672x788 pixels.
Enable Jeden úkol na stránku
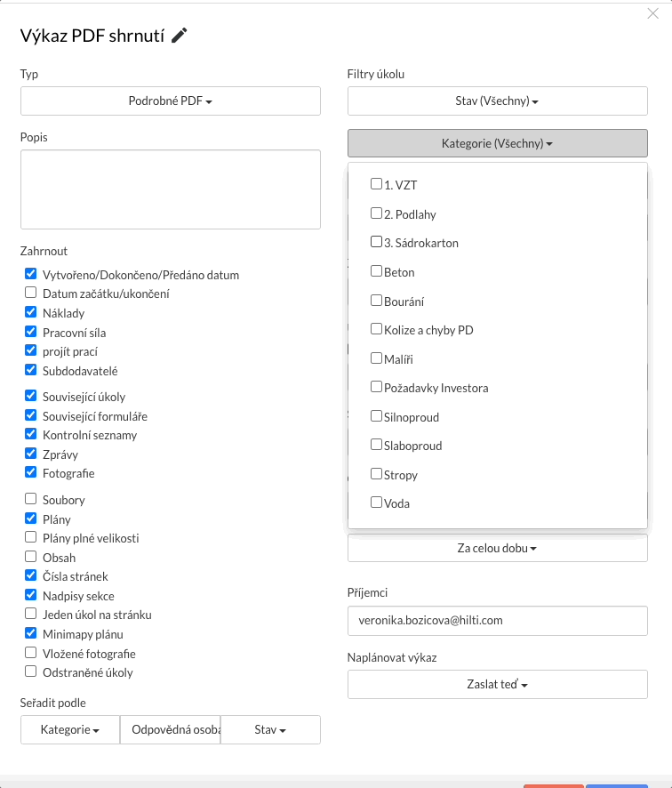point(30,613)
